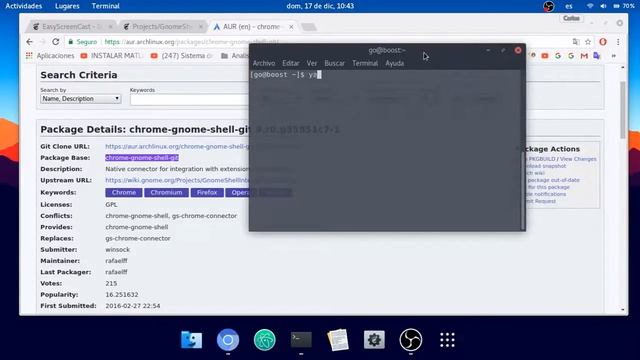Launch the Atom editor from the dock
Screen dimensions: 640x360
264,340
